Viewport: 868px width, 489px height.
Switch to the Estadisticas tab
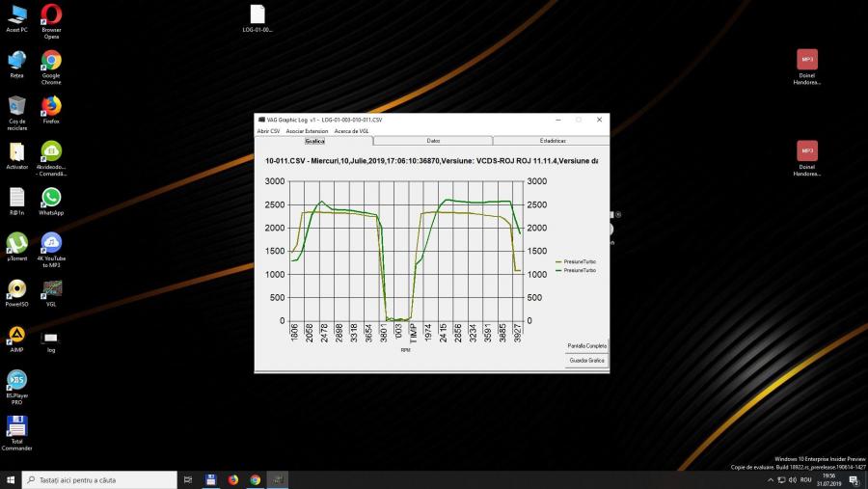(553, 141)
